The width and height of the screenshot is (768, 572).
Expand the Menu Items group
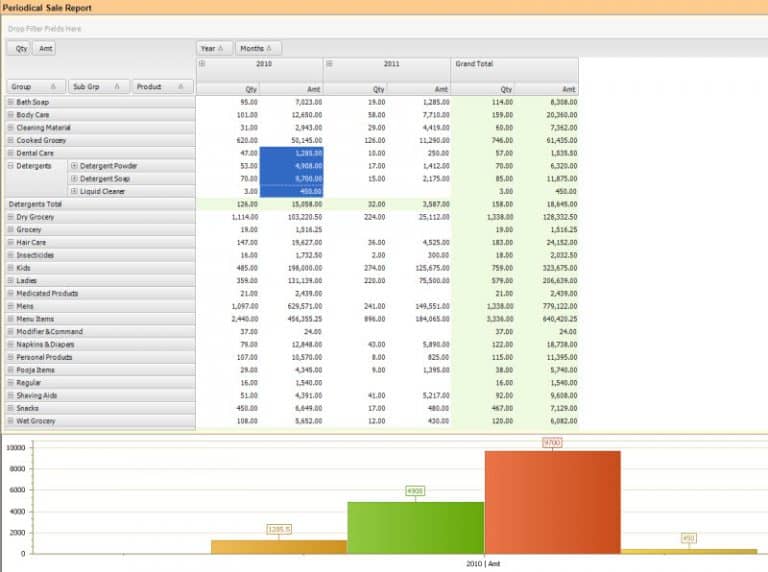[11, 319]
